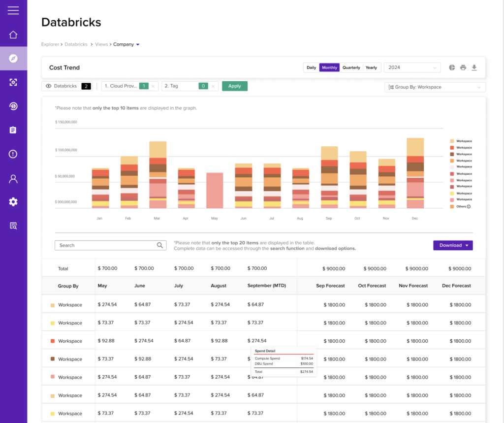Click $ 92.88 in red Workspace May cell

106,341
